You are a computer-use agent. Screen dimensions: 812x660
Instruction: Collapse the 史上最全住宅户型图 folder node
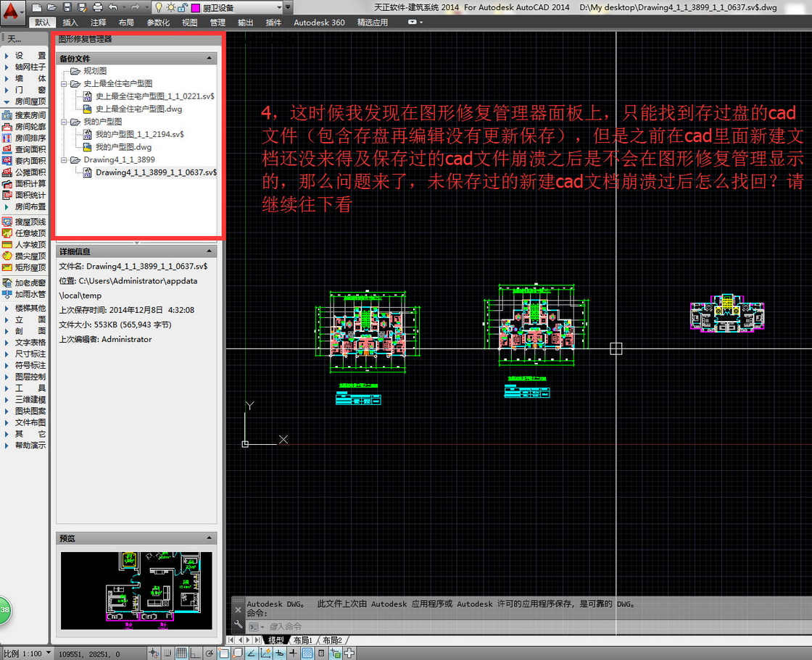tap(65, 83)
